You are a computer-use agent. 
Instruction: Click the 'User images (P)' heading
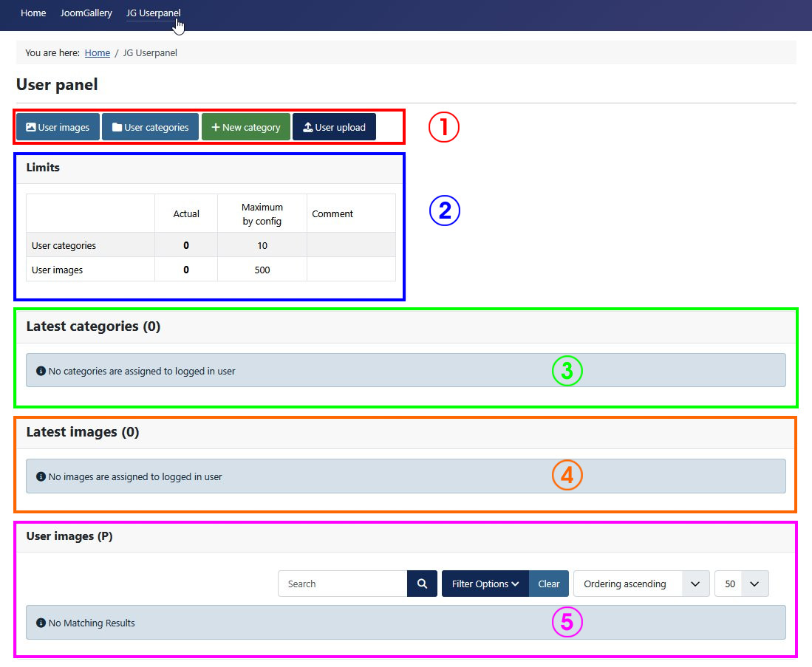click(x=69, y=536)
